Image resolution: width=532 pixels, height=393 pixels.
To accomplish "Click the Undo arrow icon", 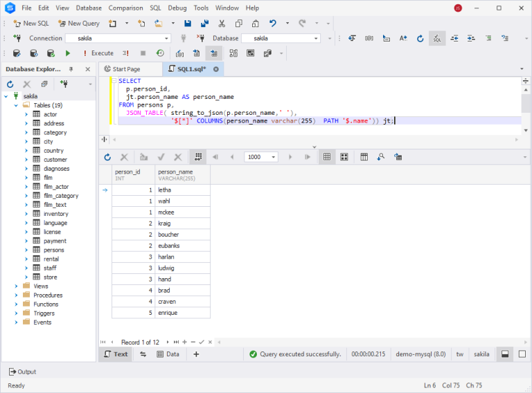I will tap(274, 23).
